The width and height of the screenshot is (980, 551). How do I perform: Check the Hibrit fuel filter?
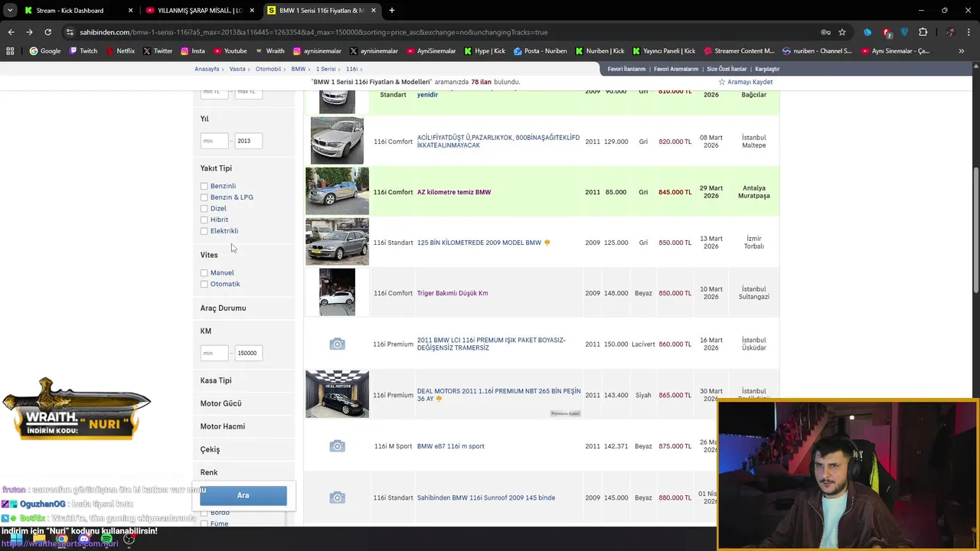point(204,220)
